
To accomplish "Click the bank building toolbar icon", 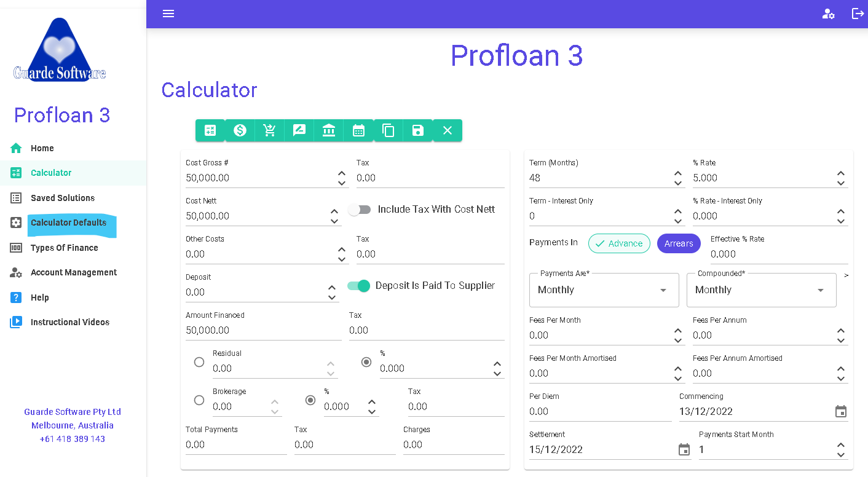I will point(329,130).
